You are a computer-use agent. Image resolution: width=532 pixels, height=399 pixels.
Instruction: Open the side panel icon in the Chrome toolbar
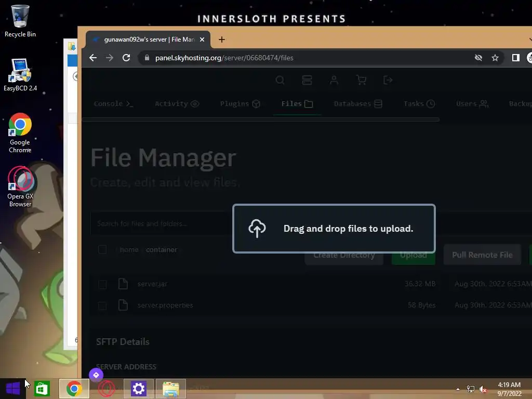[x=516, y=58]
